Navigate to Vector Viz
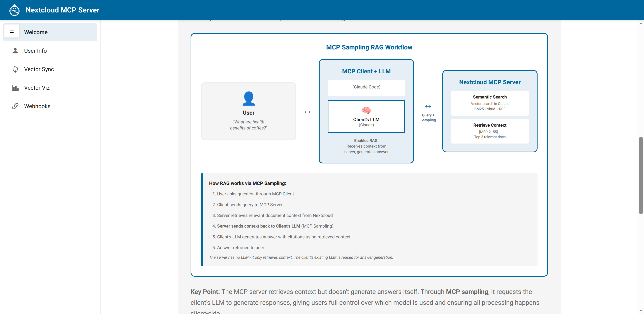 pos(50,88)
